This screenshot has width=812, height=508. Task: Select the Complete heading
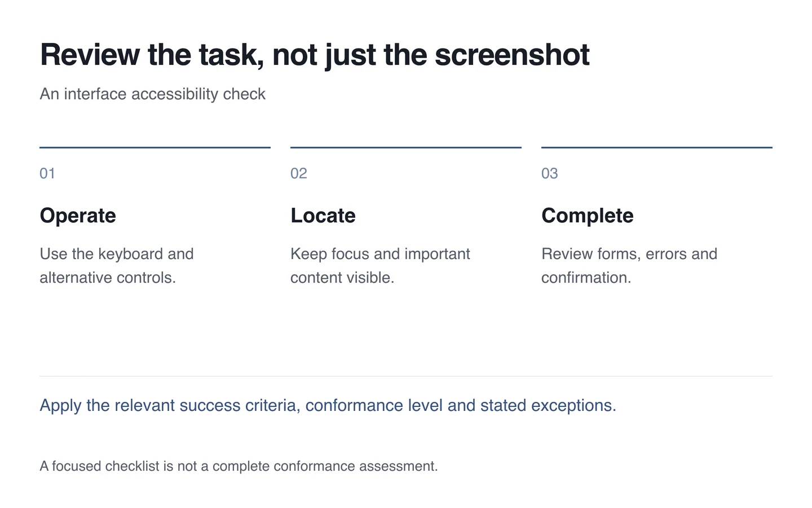click(588, 216)
